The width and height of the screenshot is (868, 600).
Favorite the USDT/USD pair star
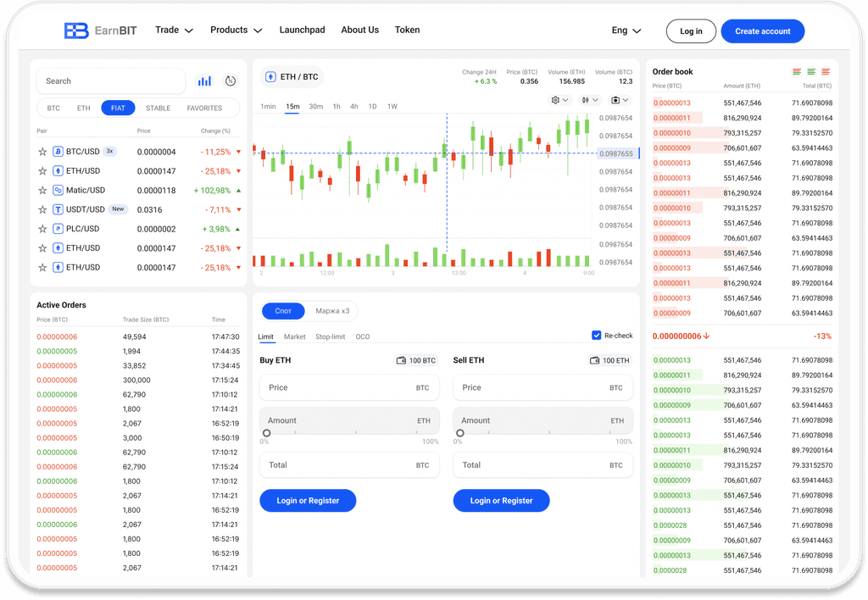42,209
